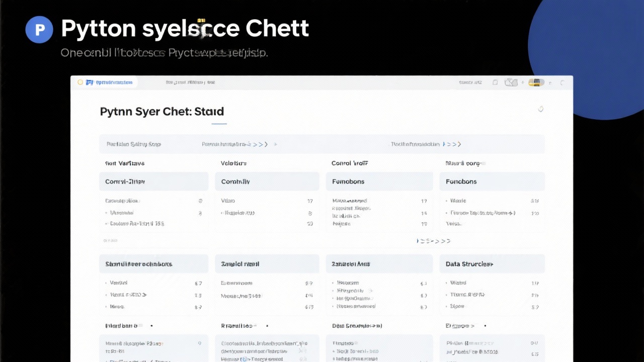Select the blue-titled tab in the window bar

(114, 82)
